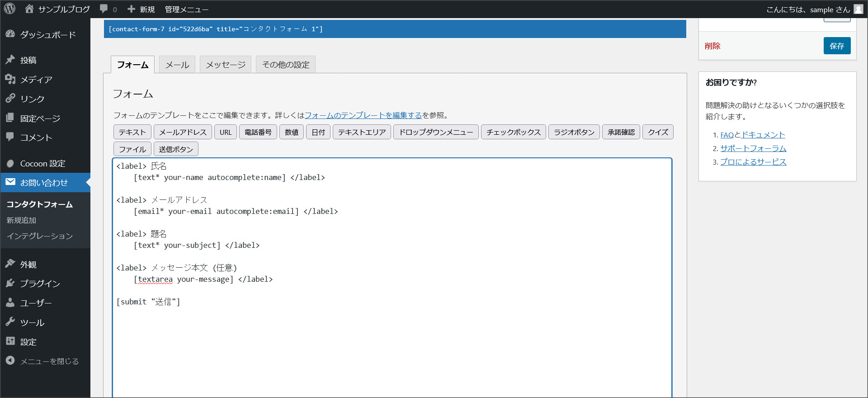The width and height of the screenshot is (868, 398).
Task: Switch to the その他の設定 tab
Action: coord(285,65)
